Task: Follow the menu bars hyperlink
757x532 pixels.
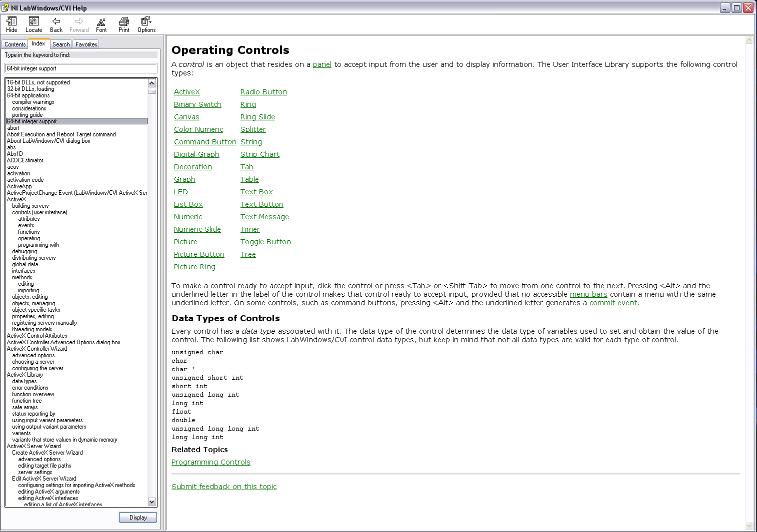Action: point(588,294)
